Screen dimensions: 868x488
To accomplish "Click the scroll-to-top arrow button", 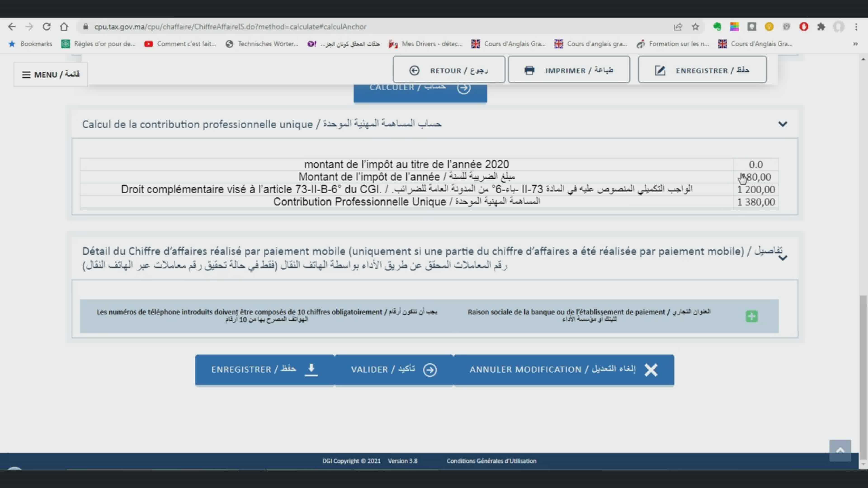I will coord(840,450).
